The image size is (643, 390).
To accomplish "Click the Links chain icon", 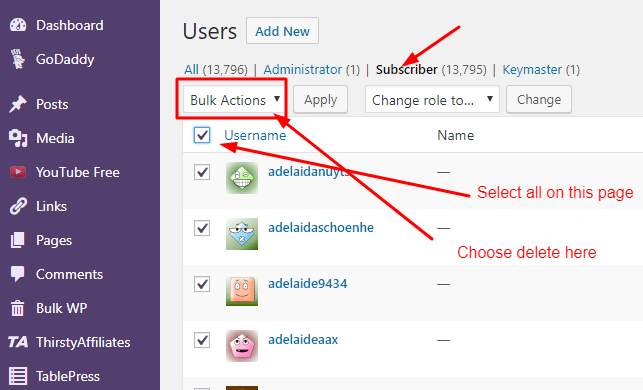I will [18, 206].
